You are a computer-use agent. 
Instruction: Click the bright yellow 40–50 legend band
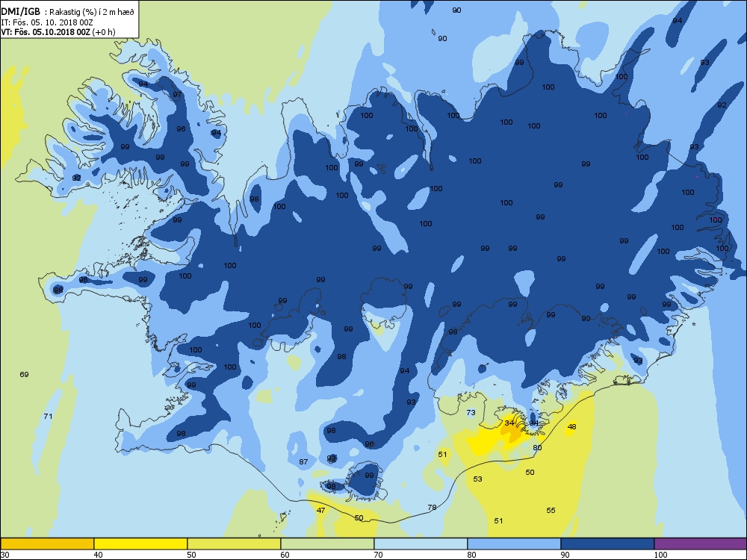tap(140, 544)
